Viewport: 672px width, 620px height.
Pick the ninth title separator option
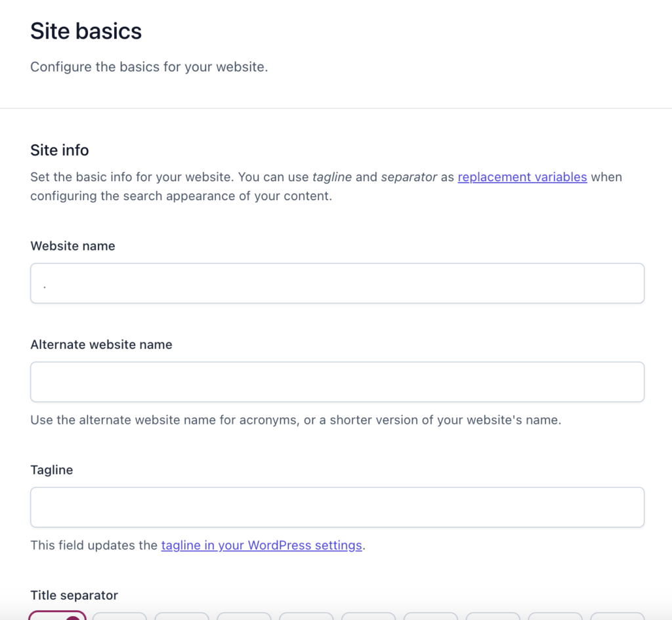[555, 616]
